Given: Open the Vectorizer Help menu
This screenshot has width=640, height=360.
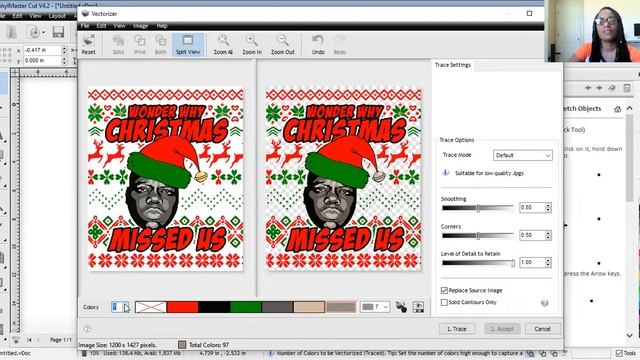Looking at the screenshot, I should pyautogui.click(x=162, y=26).
